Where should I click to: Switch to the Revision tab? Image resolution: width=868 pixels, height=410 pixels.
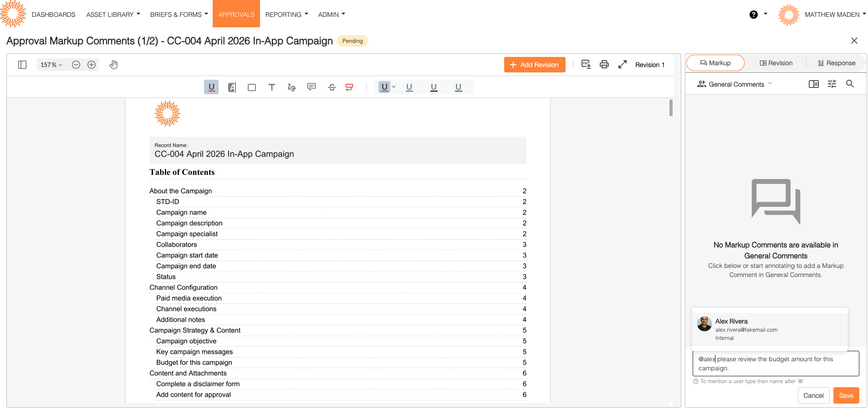[x=776, y=63]
